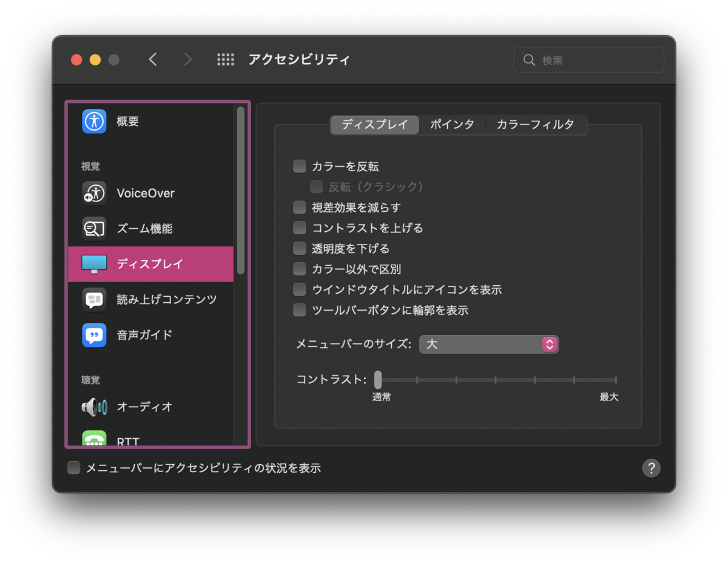
Task: Enable コントラストを上げる checkbox
Action: [300, 228]
